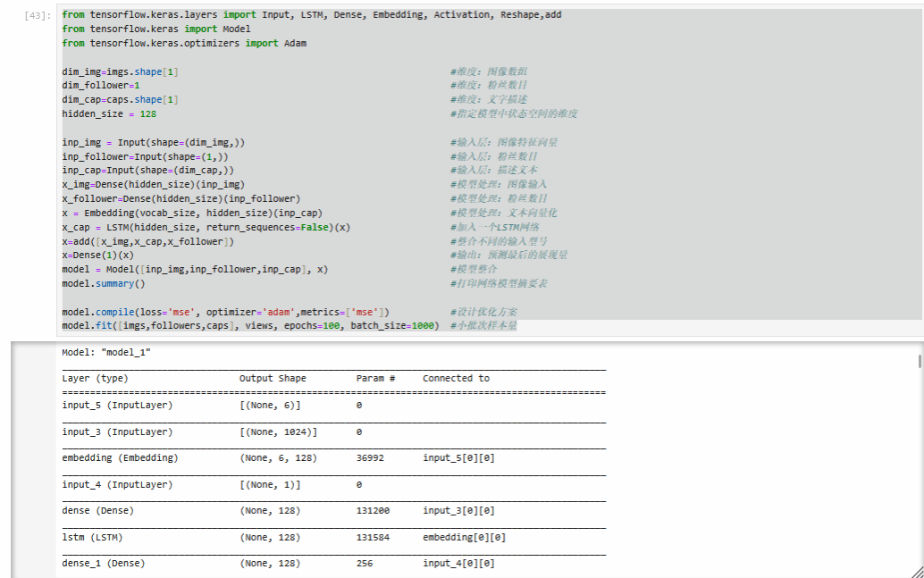Click the 'input_4 (InputLayer)' row name
Screen dimensions: 924x578
point(117,485)
